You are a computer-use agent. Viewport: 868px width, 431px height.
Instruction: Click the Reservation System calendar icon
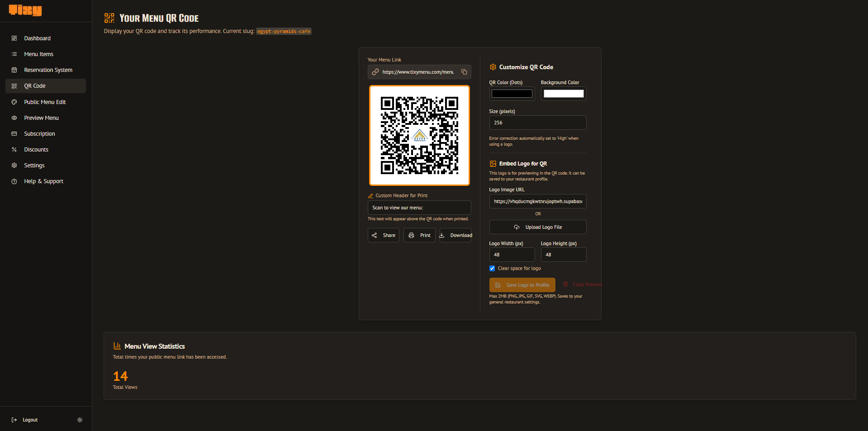14,70
